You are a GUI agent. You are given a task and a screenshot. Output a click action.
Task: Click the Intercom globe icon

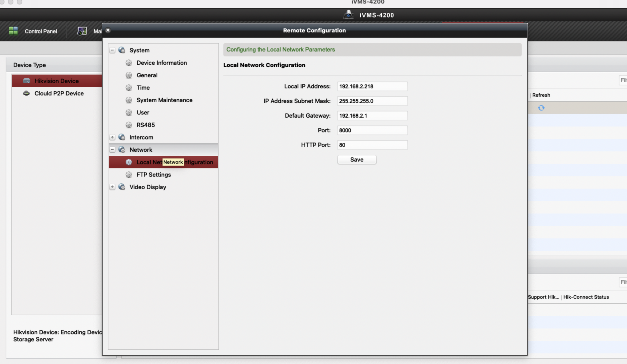point(122,137)
